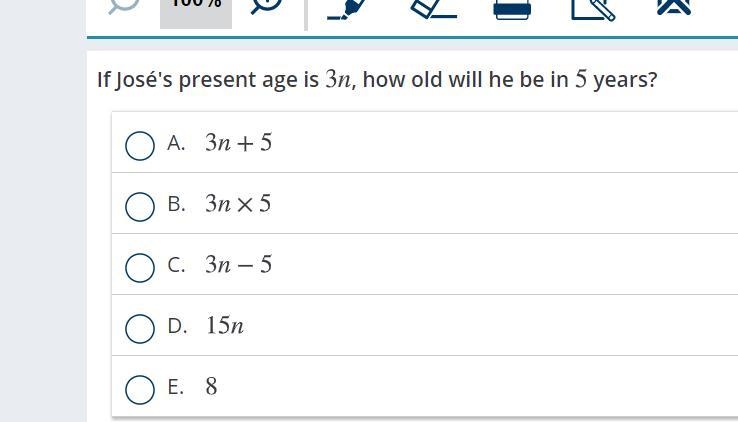Choose the answer text 3n × 5
The height and width of the screenshot is (422, 738).
coord(238,204)
